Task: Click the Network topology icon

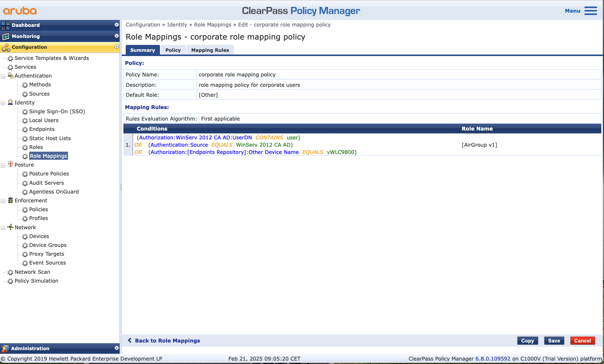Action: click(10, 227)
